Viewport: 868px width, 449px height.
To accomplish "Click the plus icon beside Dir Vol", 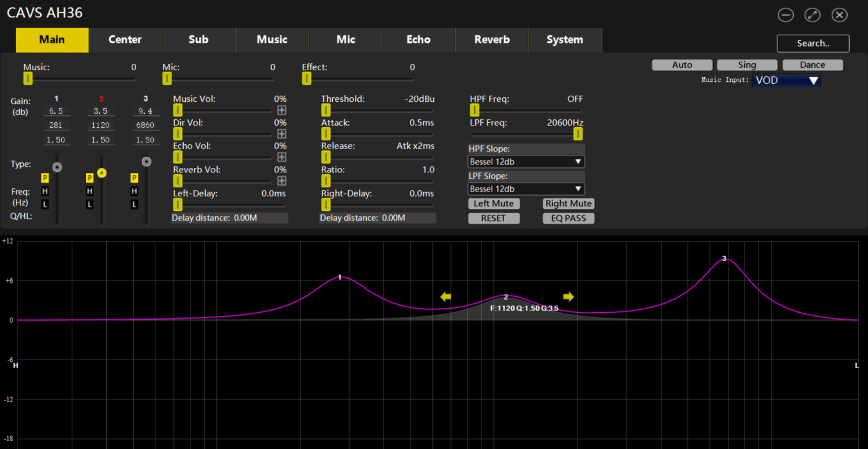I will coord(281,134).
